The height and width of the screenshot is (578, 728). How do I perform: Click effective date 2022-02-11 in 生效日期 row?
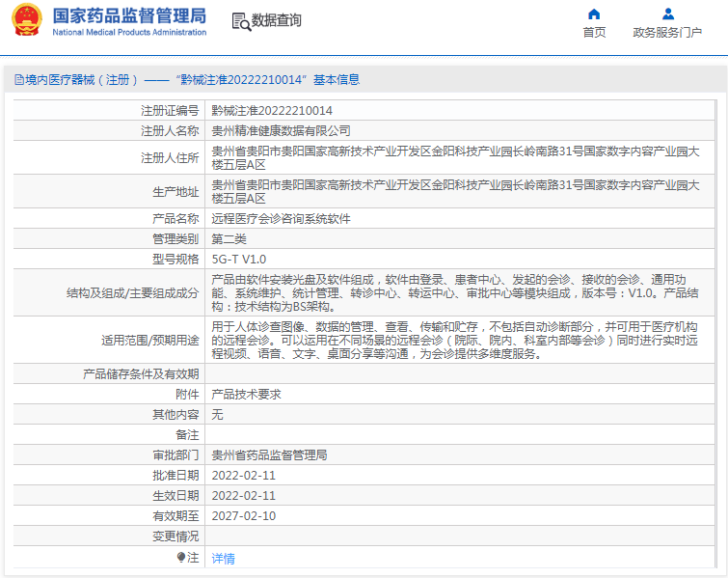point(244,496)
